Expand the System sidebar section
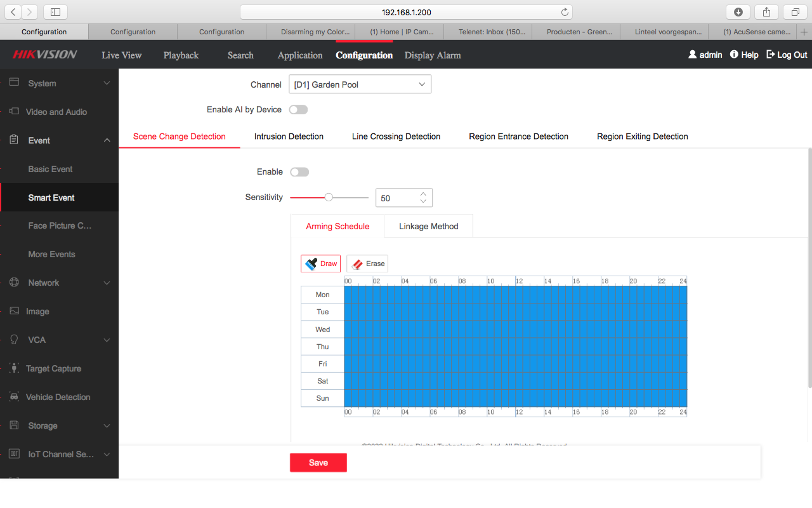 pyautogui.click(x=59, y=83)
